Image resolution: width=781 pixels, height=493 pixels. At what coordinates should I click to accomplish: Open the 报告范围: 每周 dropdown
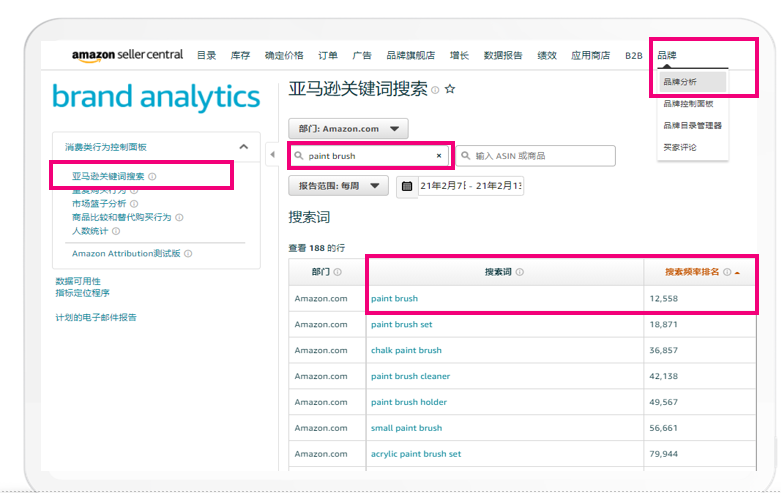(x=338, y=185)
